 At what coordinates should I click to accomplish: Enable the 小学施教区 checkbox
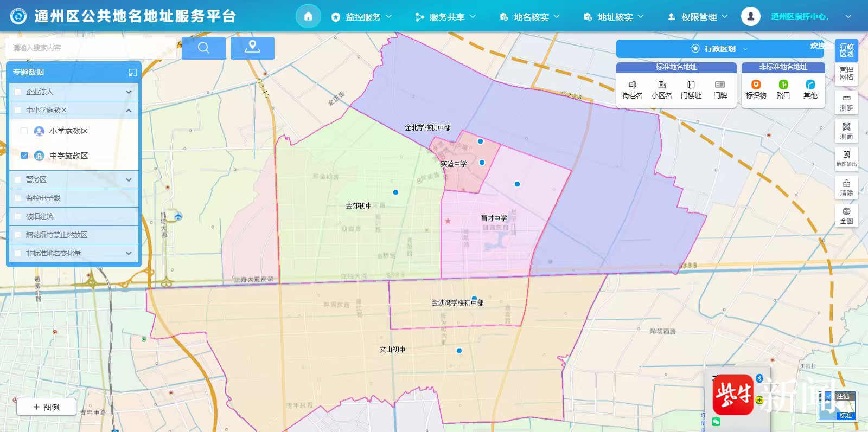pos(24,131)
